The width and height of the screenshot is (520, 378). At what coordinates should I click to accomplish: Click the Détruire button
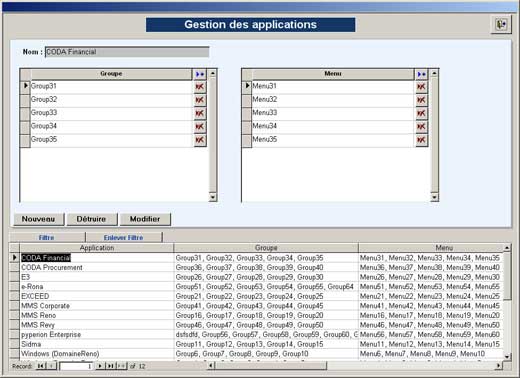pyautogui.click(x=92, y=219)
